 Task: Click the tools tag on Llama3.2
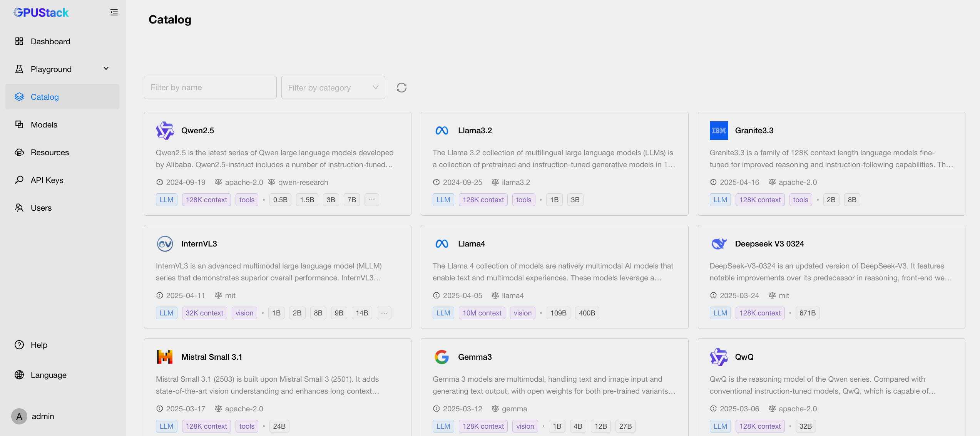(x=524, y=200)
